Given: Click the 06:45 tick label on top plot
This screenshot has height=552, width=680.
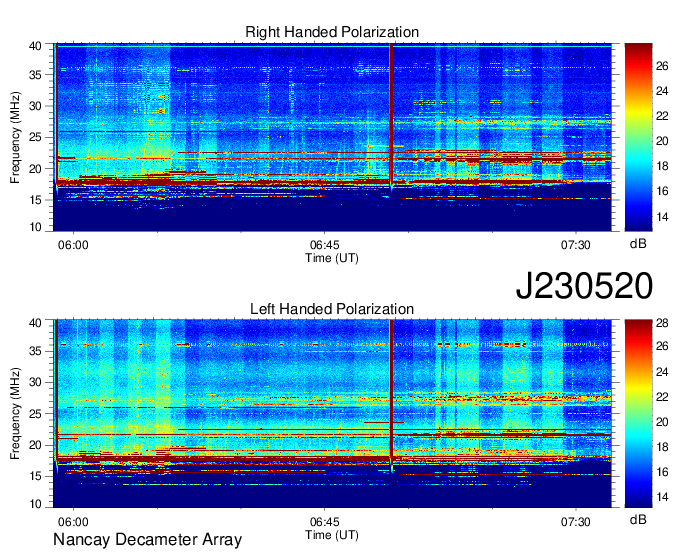Looking at the screenshot, I should pyautogui.click(x=325, y=245).
